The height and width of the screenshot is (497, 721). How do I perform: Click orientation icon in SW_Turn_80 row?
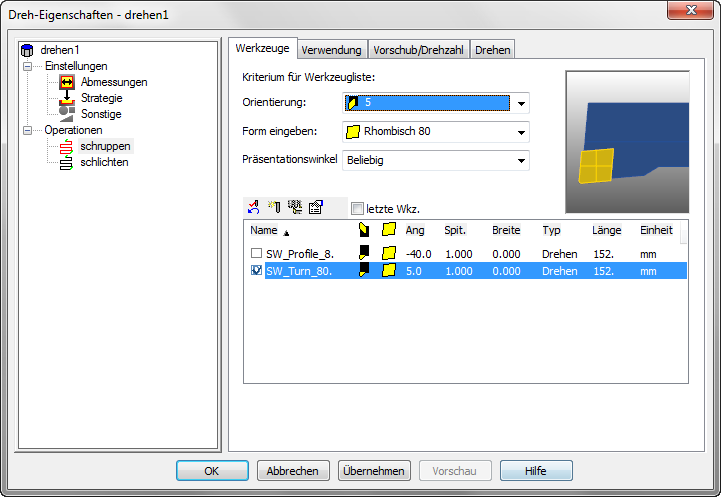(364, 270)
